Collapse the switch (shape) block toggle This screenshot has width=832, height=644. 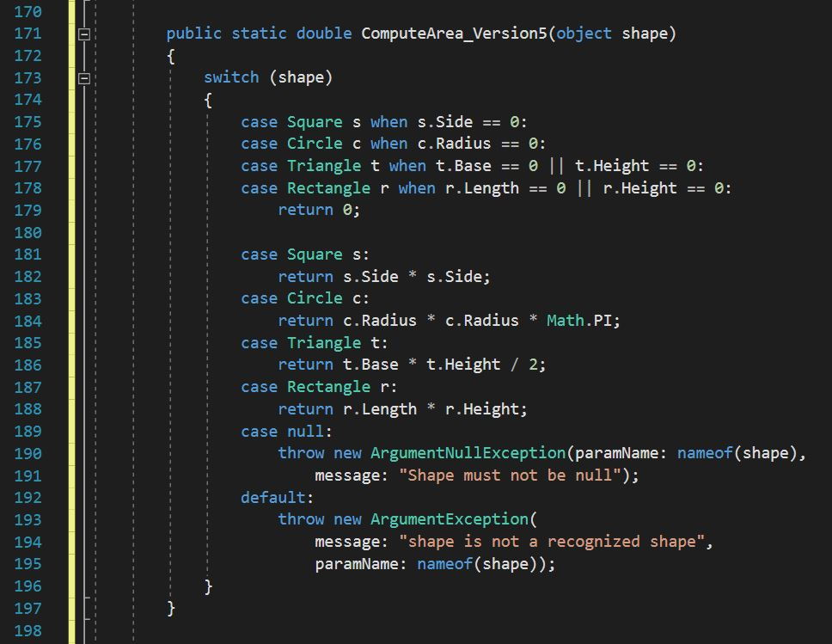(84, 78)
